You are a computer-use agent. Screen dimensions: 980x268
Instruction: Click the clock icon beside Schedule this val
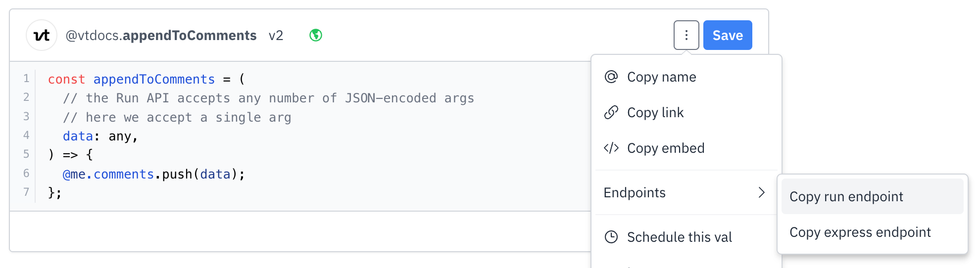click(611, 237)
